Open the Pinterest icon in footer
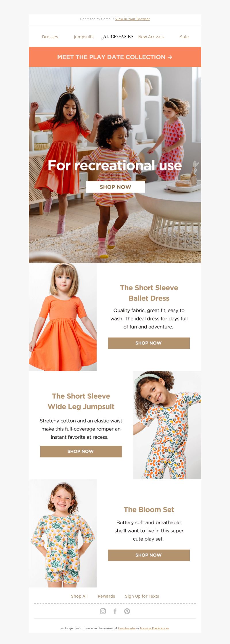 [127, 611]
